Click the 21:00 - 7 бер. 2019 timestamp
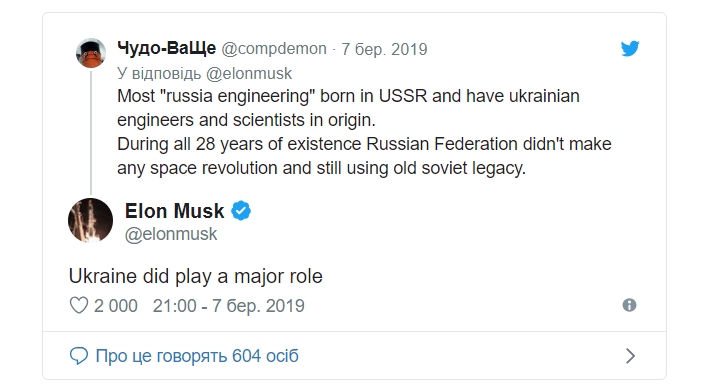 tap(228, 306)
